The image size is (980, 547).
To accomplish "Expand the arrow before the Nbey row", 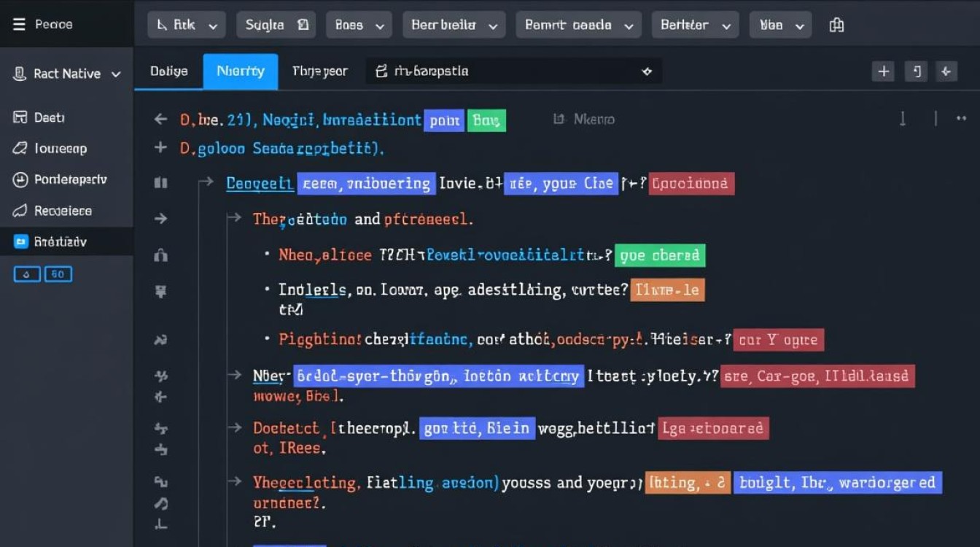I will click(x=234, y=376).
